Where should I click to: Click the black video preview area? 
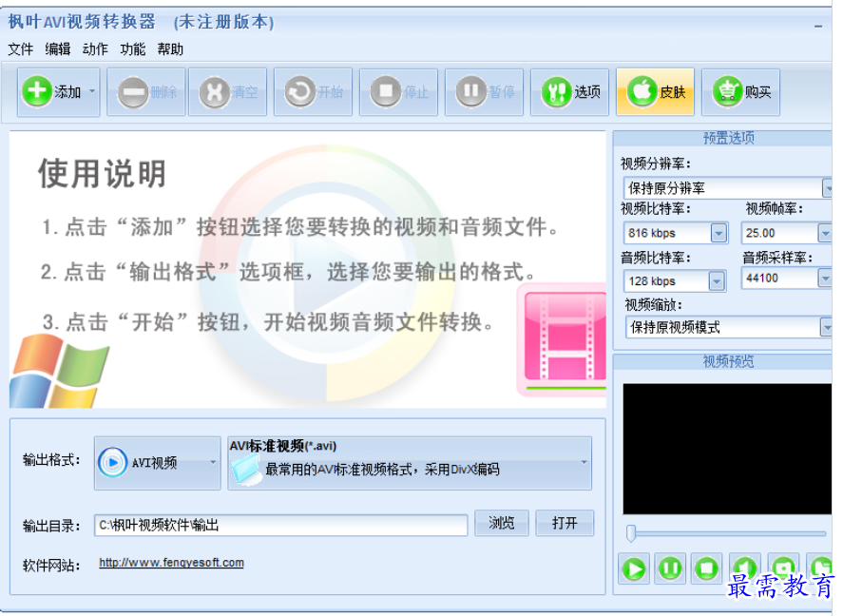727,449
